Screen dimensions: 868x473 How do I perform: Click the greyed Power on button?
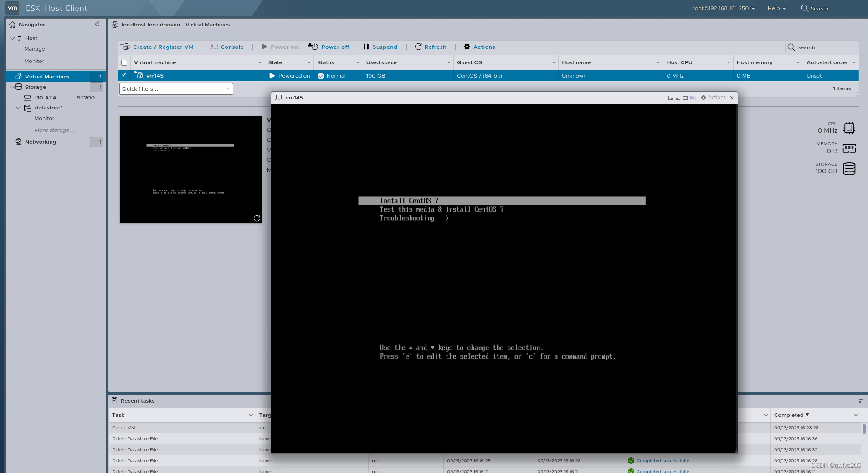pyautogui.click(x=280, y=47)
